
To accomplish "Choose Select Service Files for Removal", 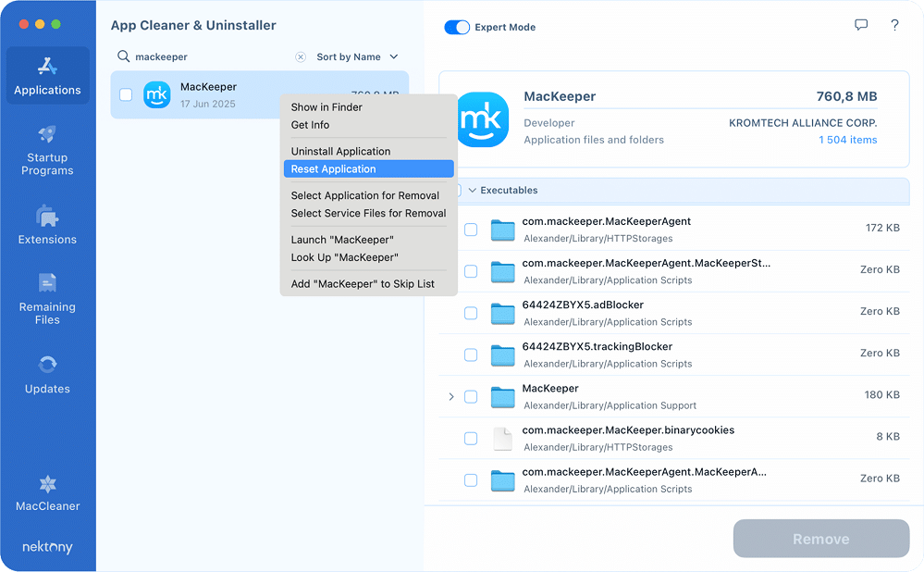I will [x=368, y=214].
